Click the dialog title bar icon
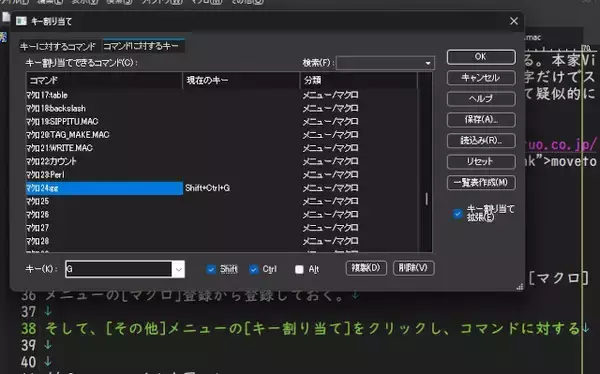The width and height of the screenshot is (600, 374). click(21, 21)
